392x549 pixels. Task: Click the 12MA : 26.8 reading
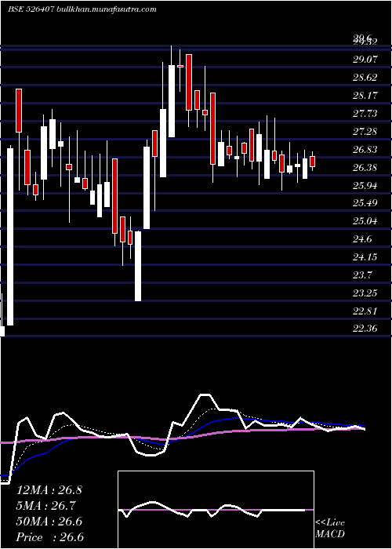coord(49,490)
